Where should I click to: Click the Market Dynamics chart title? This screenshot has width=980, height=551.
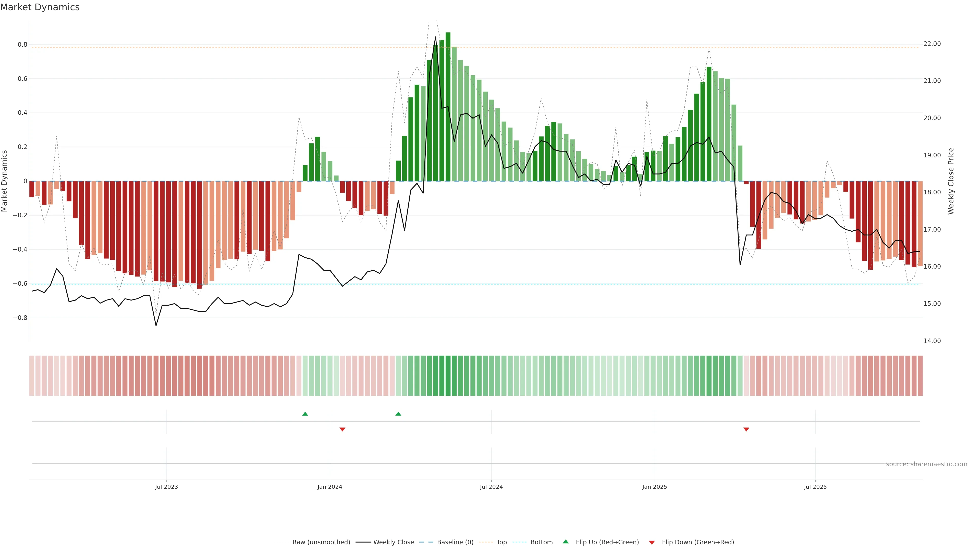[40, 7]
